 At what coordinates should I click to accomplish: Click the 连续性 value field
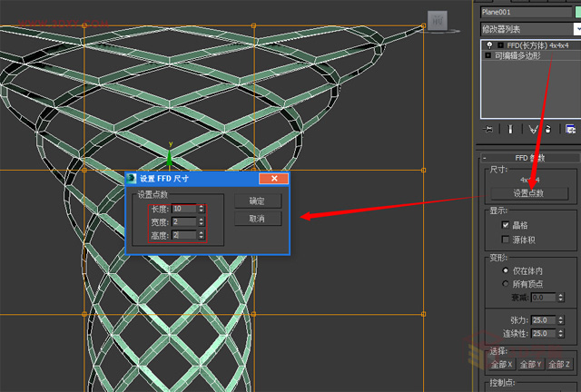click(544, 333)
